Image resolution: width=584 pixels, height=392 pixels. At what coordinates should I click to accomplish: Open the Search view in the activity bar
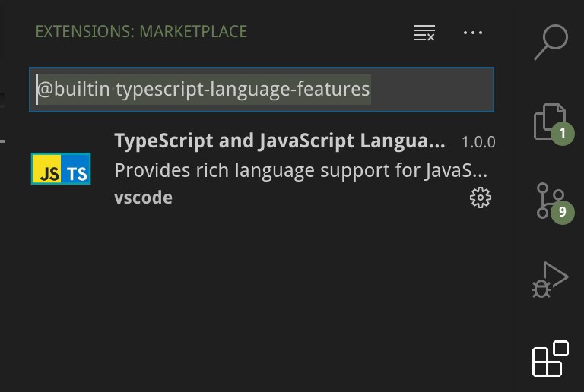click(551, 42)
